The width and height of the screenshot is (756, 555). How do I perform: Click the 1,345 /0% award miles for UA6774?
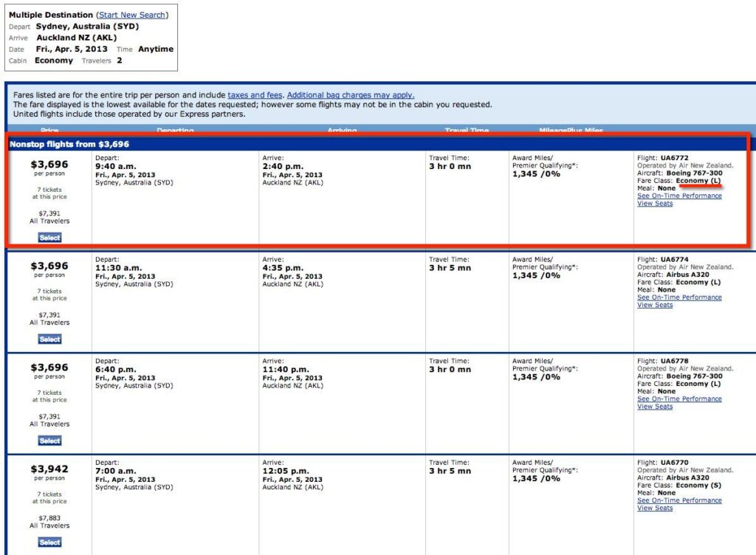coord(536,275)
